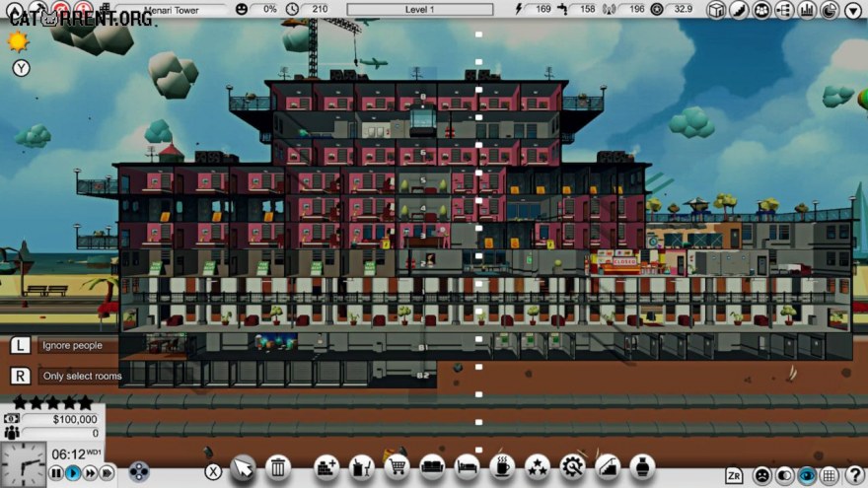Click the red info circle icon
868x488 pixels.
point(83,8)
